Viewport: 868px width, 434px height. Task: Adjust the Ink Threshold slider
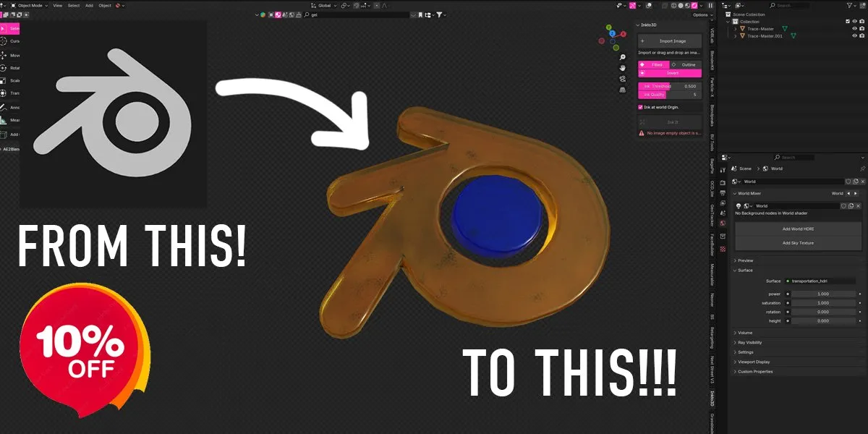[670, 86]
